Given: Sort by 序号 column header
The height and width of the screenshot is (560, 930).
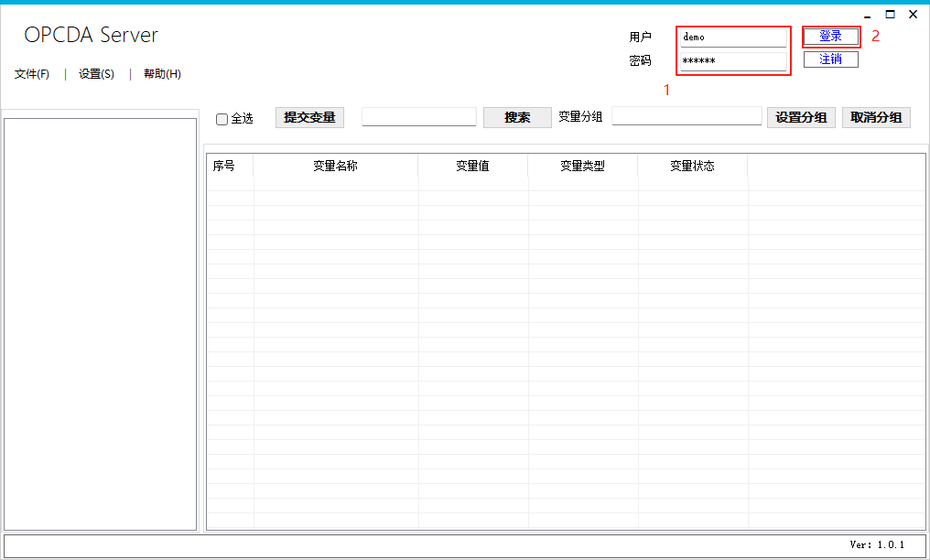Looking at the screenshot, I should (x=224, y=166).
